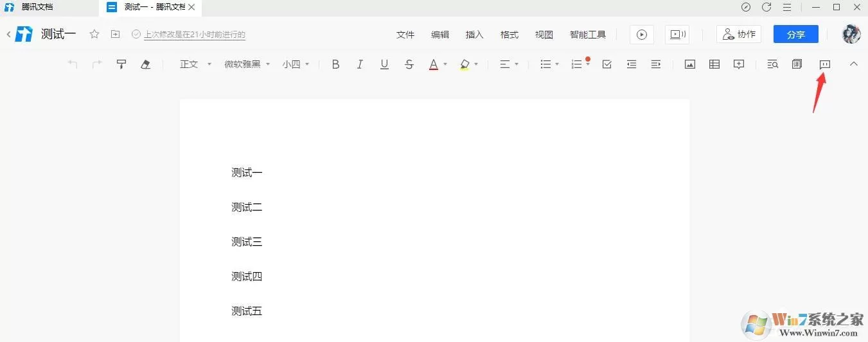Open the 微软雅黑 font dropdown

[x=247, y=64]
